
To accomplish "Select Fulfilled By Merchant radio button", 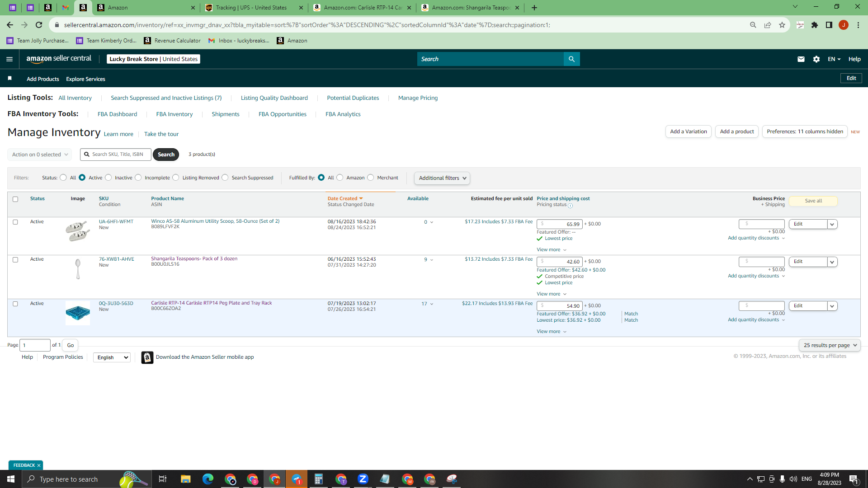I will (x=371, y=178).
